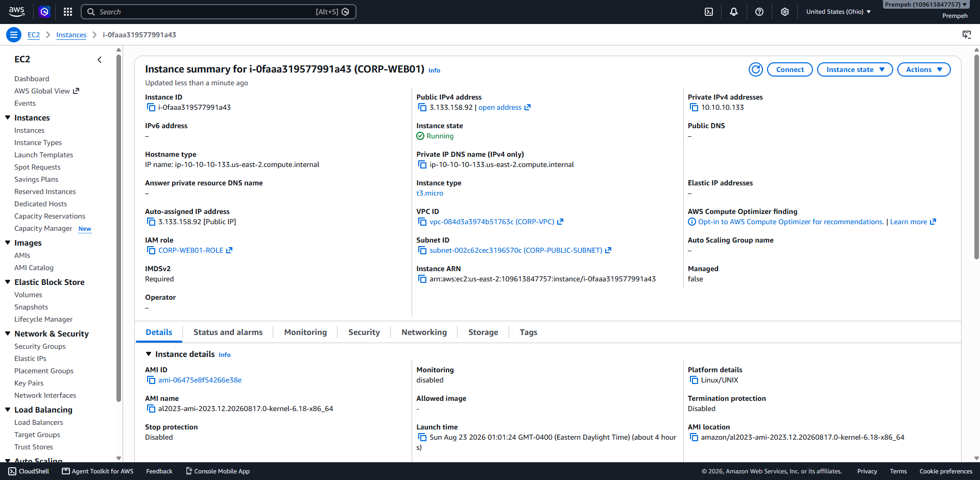Image resolution: width=980 pixels, height=480 pixels.
Task: Open the t3.micro instance type link
Action: click(429, 193)
